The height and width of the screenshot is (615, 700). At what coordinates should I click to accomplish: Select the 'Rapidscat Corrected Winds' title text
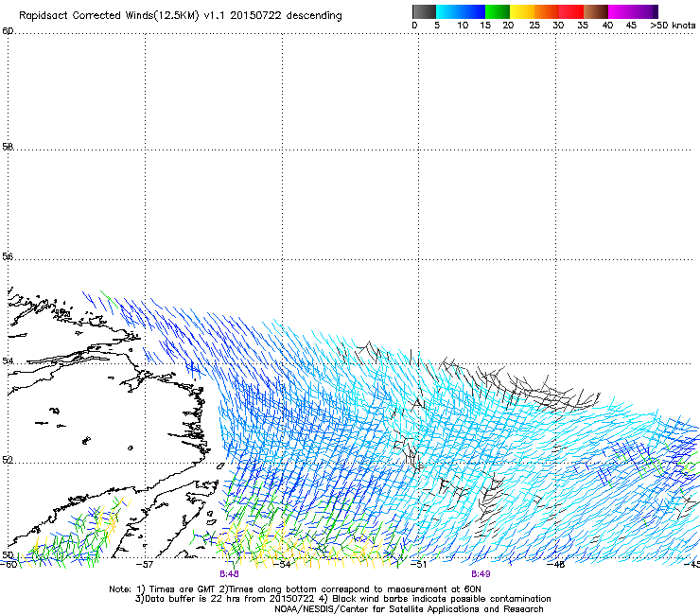(x=86, y=16)
